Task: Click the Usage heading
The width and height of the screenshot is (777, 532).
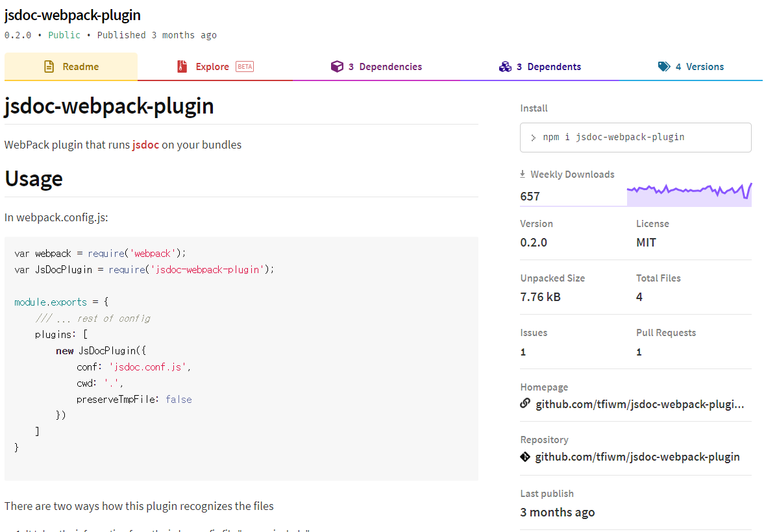Action: coord(34,179)
